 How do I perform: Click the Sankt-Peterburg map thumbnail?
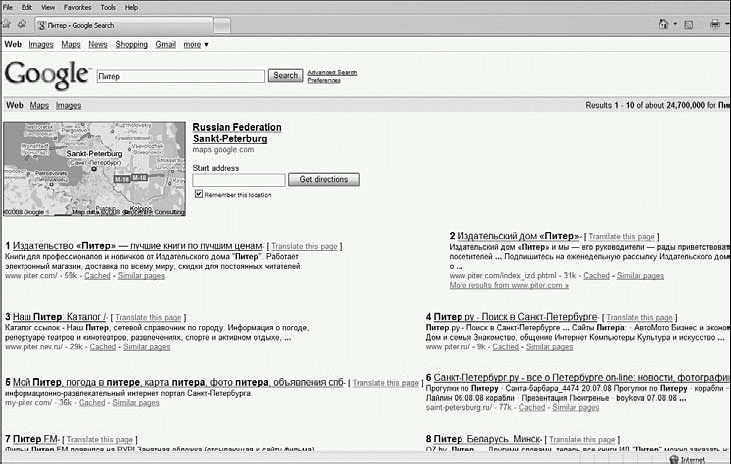(95, 169)
